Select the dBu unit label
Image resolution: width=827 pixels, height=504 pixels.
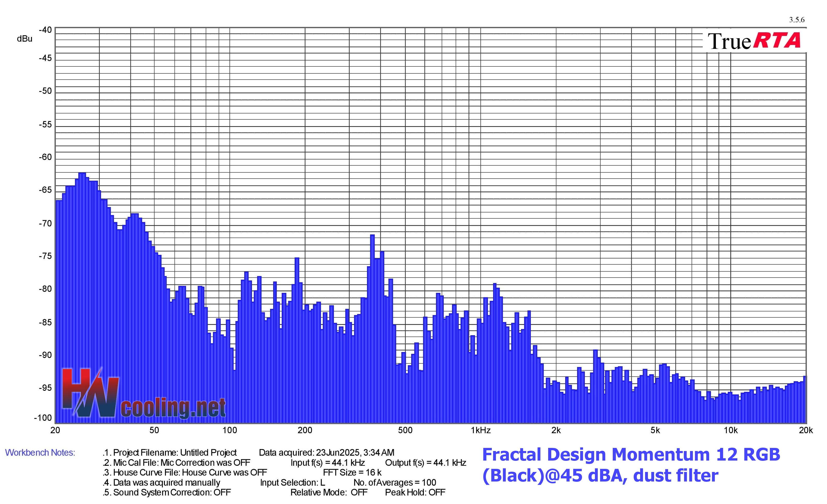tap(25, 39)
